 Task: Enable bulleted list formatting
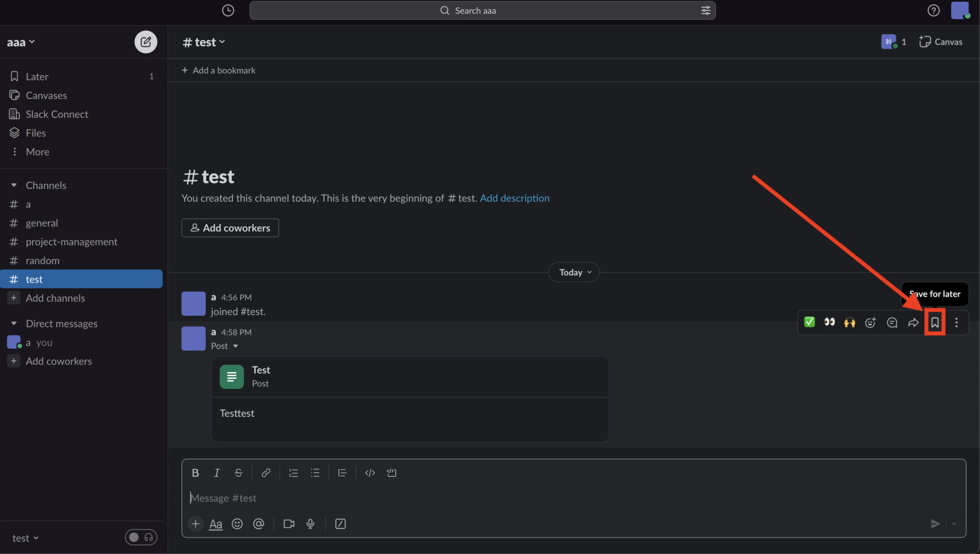point(315,473)
